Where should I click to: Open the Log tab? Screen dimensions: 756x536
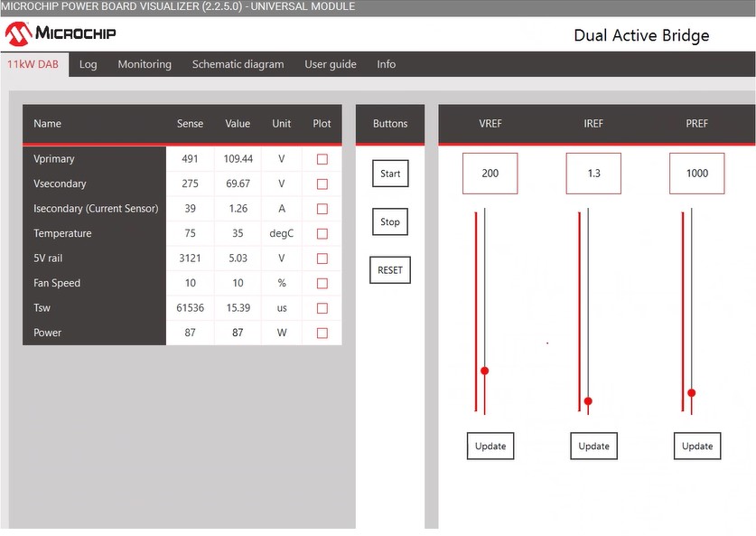[89, 64]
